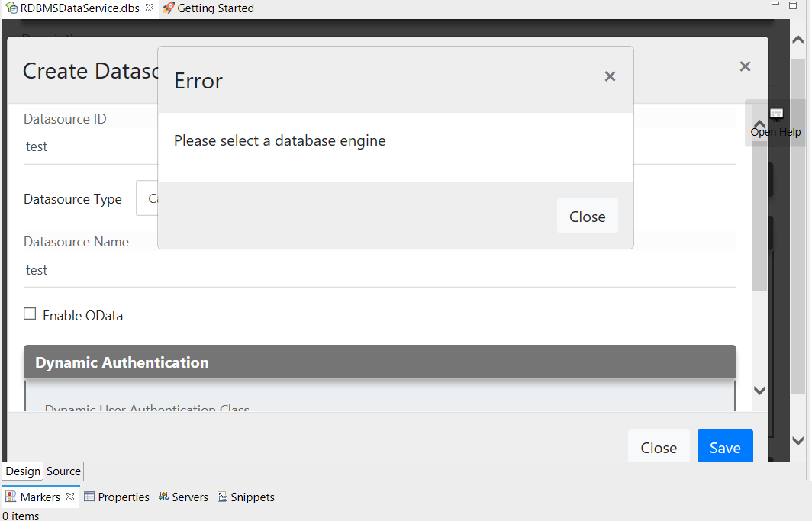Close the Create Datasource panel with X
Viewport: 812px width, 521px height.
pos(745,66)
